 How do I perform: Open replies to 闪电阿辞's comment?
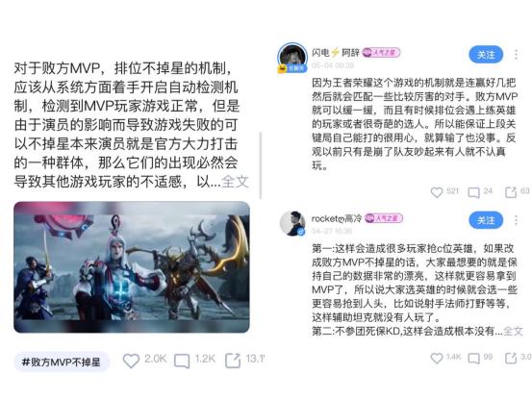473,193
